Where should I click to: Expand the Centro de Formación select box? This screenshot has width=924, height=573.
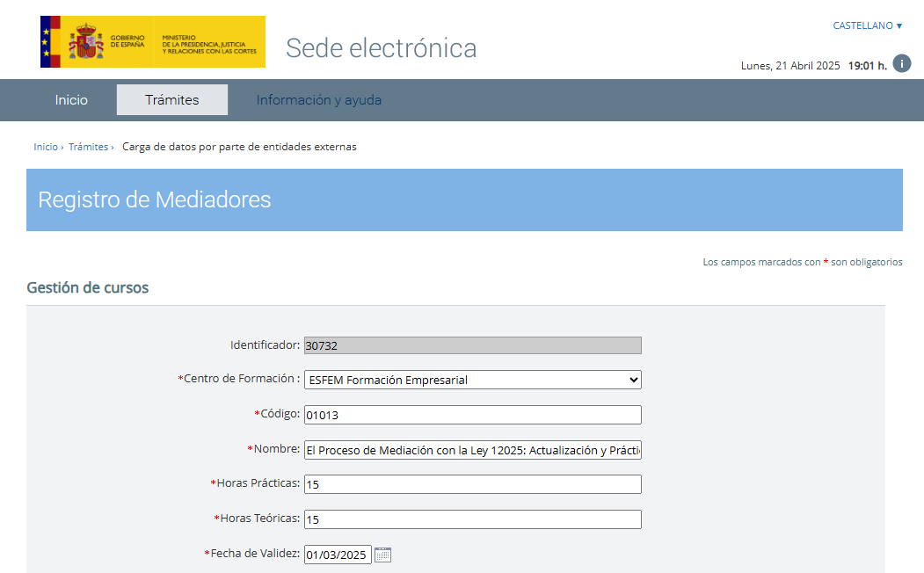pos(472,380)
